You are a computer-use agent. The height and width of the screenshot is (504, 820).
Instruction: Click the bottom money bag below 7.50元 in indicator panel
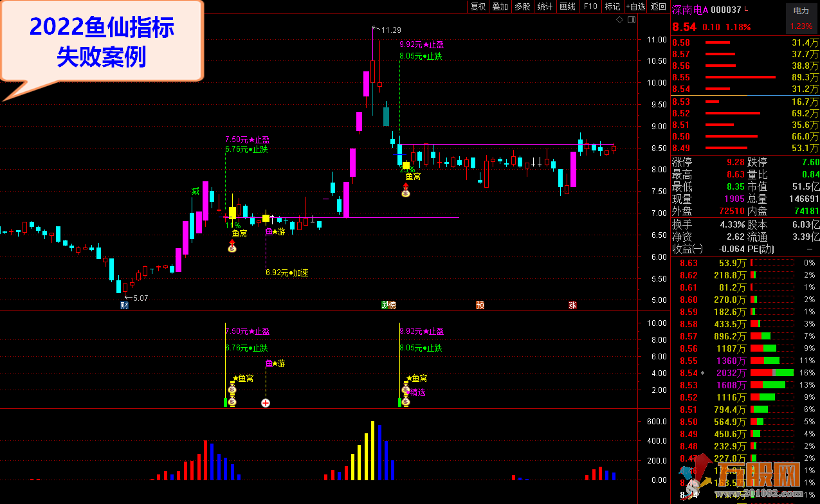tap(232, 401)
